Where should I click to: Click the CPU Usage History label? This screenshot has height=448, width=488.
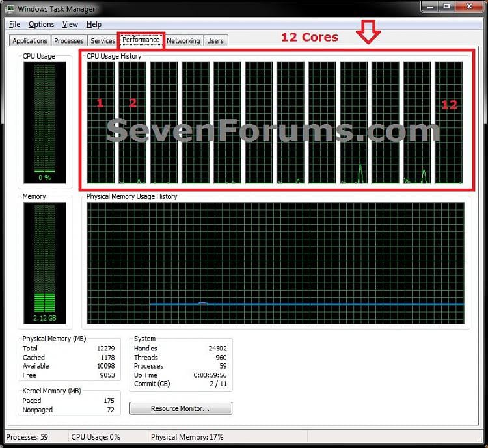tap(114, 56)
